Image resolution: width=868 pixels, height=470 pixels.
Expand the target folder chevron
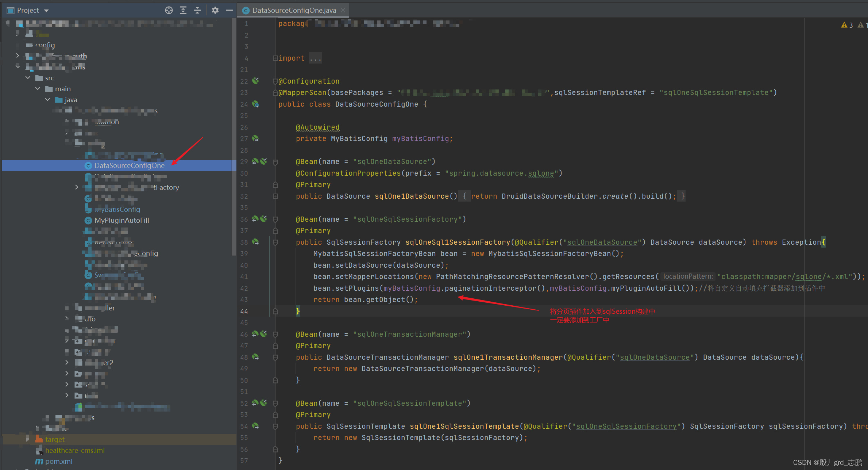coord(28,439)
